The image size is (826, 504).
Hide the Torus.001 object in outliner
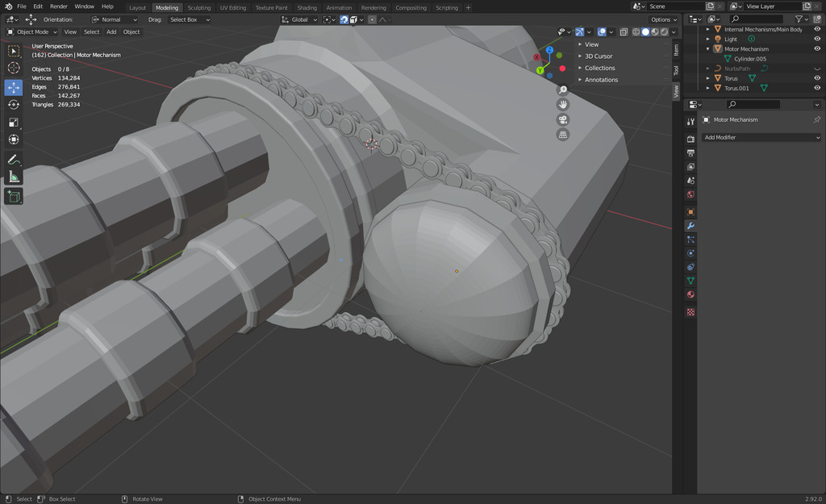817,88
